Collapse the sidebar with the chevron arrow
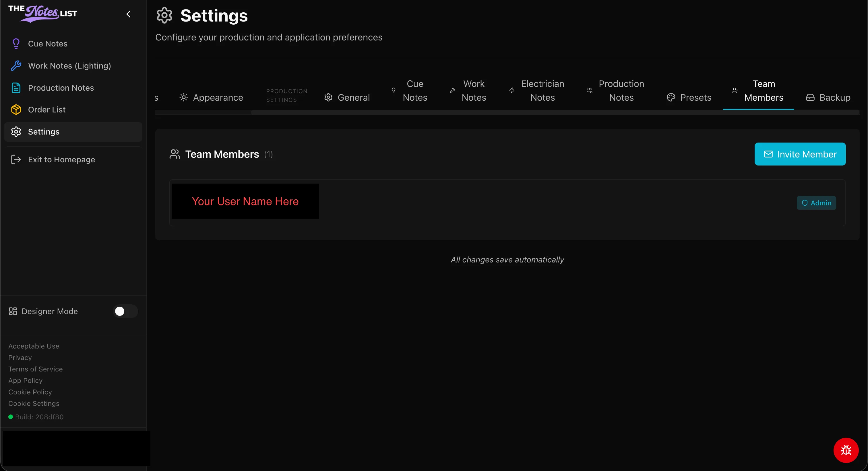Image resolution: width=868 pixels, height=471 pixels. point(128,14)
